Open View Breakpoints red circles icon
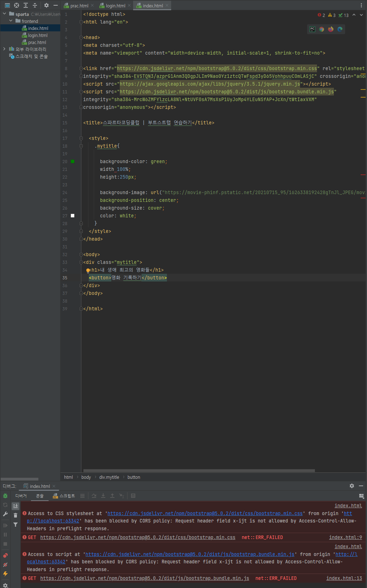The width and height of the screenshot is (367, 588). point(5,556)
